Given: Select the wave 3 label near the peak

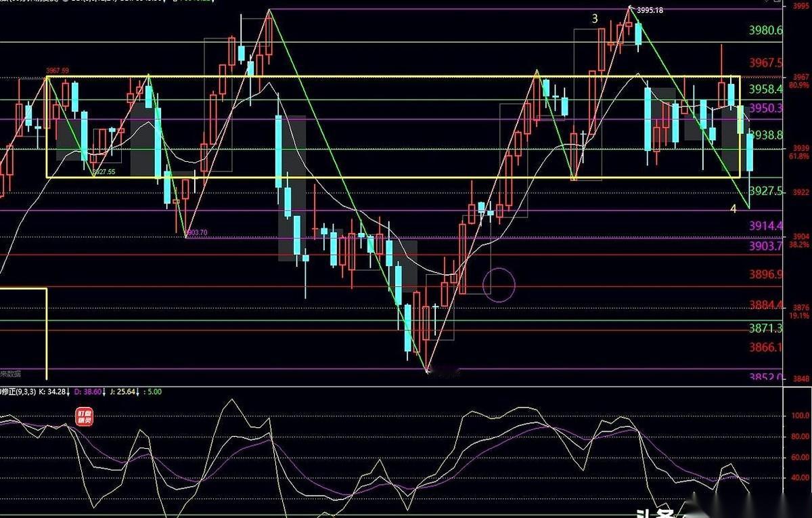Looking at the screenshot, I should (x=595, y=19).
